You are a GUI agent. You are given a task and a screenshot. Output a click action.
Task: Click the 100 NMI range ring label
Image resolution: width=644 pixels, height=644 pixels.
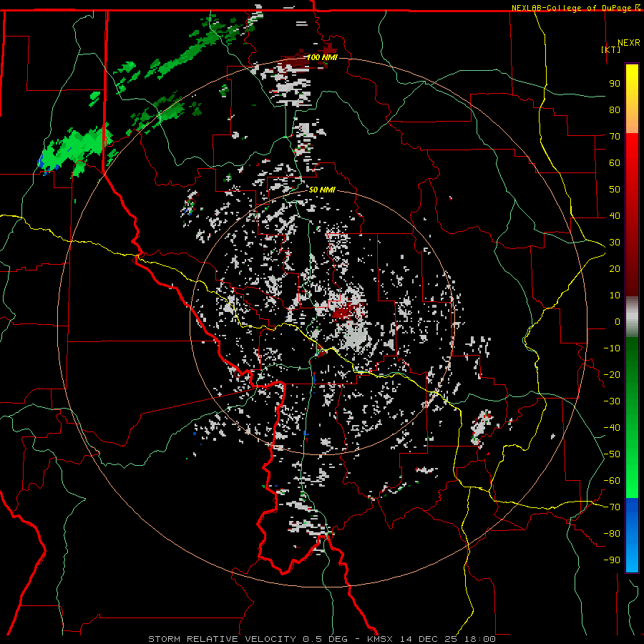point(322,57)
